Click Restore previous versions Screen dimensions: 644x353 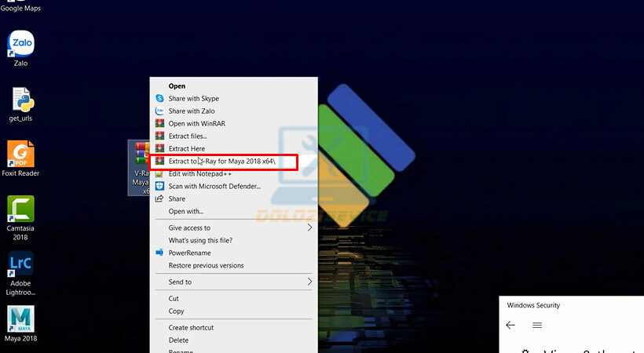coord(206,265)
